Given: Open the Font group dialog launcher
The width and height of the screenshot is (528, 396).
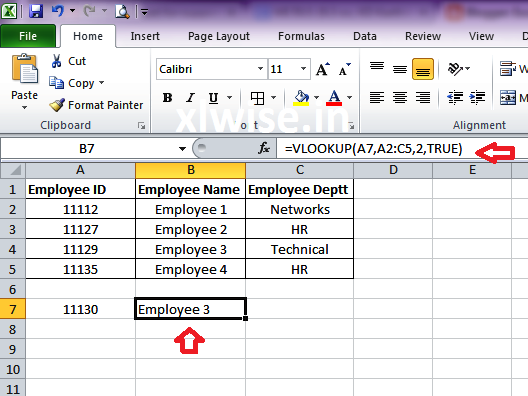Looking at the screenshot, I should [x=351, y=126].
